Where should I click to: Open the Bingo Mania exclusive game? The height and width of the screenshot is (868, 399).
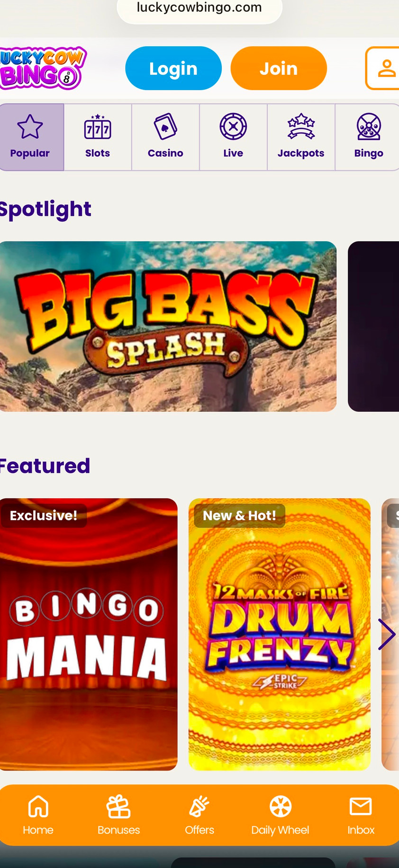pyautogui.click(x=89, y=634)
